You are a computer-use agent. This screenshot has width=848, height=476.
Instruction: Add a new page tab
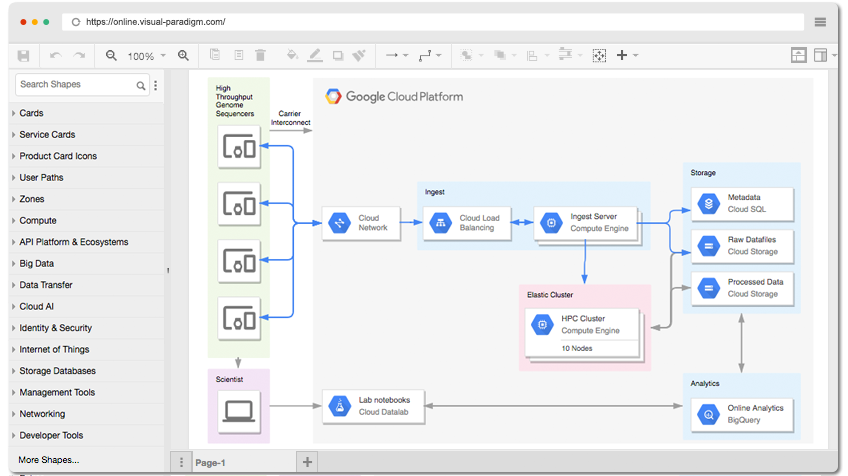pyautogui.click(x=307, y=462)
